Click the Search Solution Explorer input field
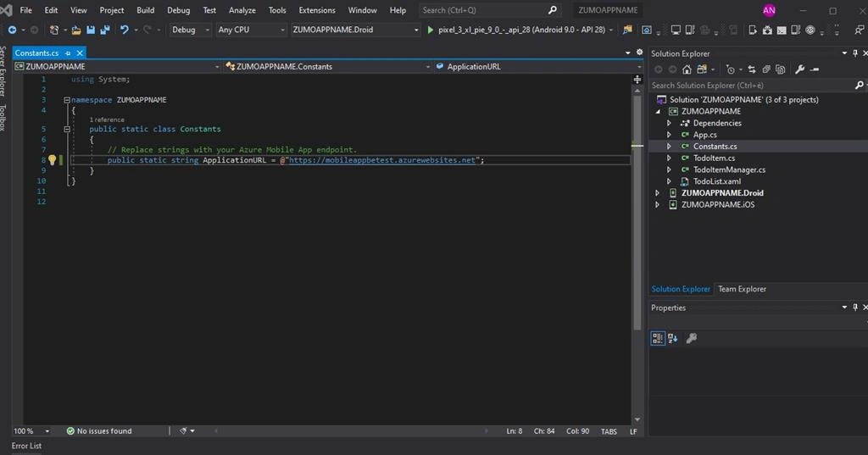This screenshot has height=455, width=868. coord(752,86)
